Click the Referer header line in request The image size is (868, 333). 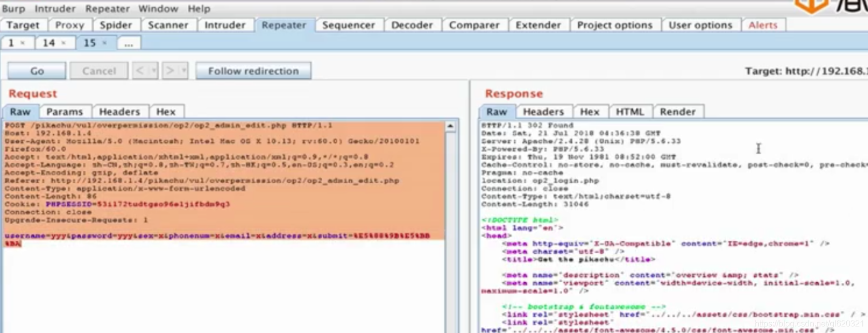202,181
